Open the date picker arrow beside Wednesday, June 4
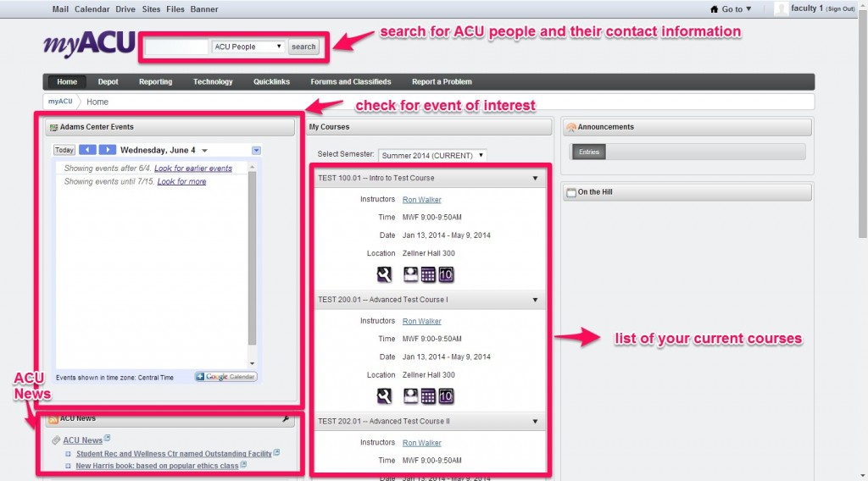Image resolution: width=868 pixels, height=481 pixels. 204,151
